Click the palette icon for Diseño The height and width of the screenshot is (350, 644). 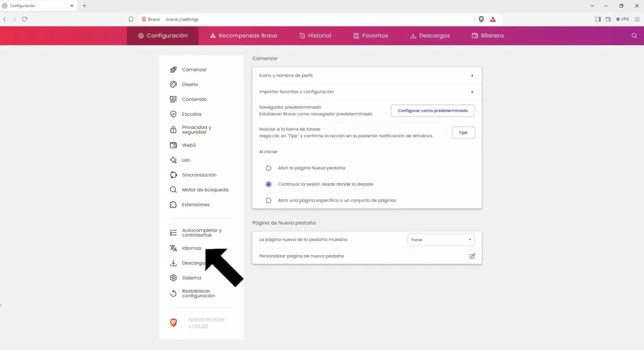coord(174,84)
